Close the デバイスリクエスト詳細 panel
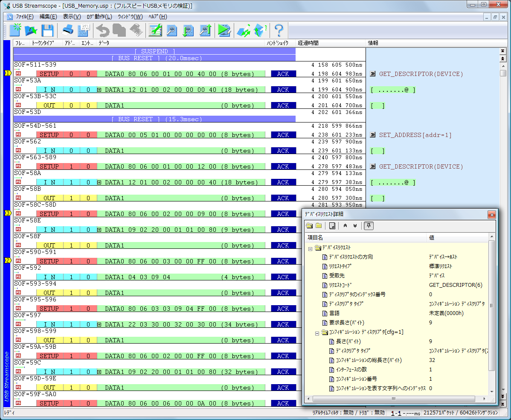Image resolution: width=511 pixels, height=420 pixels. pyautogui.click(x=492, y=214)
